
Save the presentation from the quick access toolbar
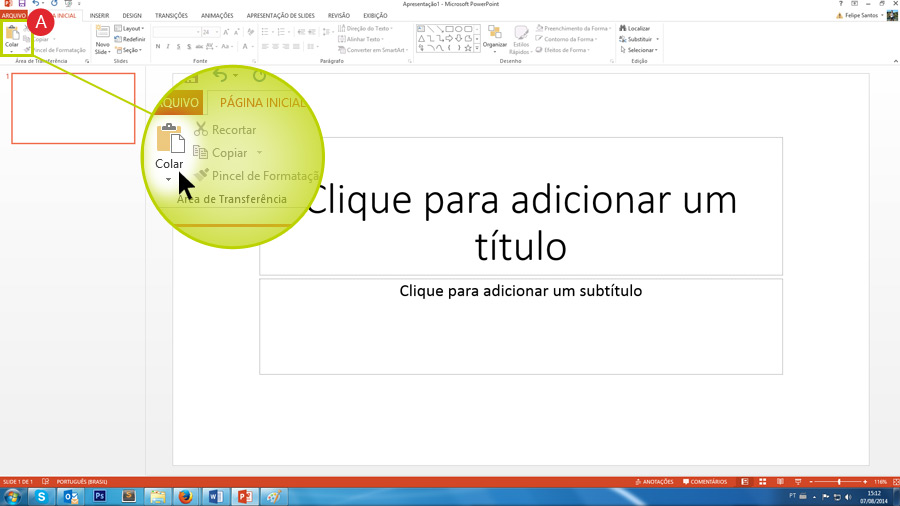[22, 4]
